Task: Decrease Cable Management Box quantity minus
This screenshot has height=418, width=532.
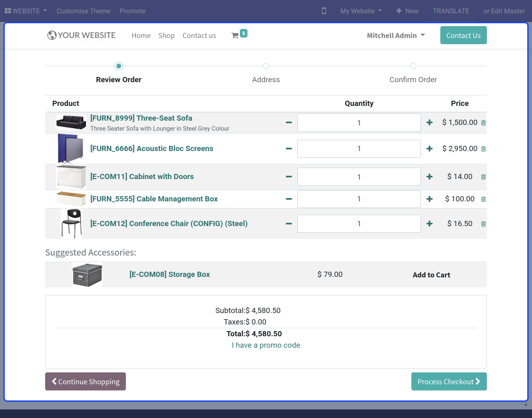Action: coord(289,199)
